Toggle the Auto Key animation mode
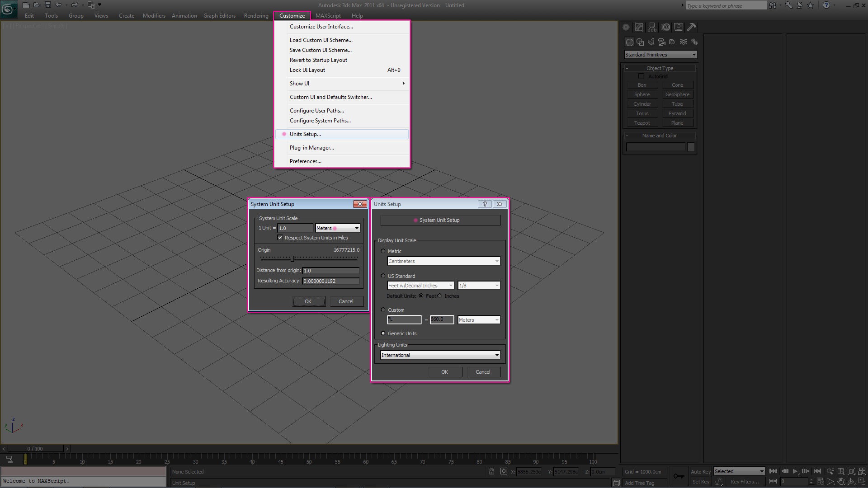Screen dimensions: 868x488 pyautogui.click(x=701, y=471)
